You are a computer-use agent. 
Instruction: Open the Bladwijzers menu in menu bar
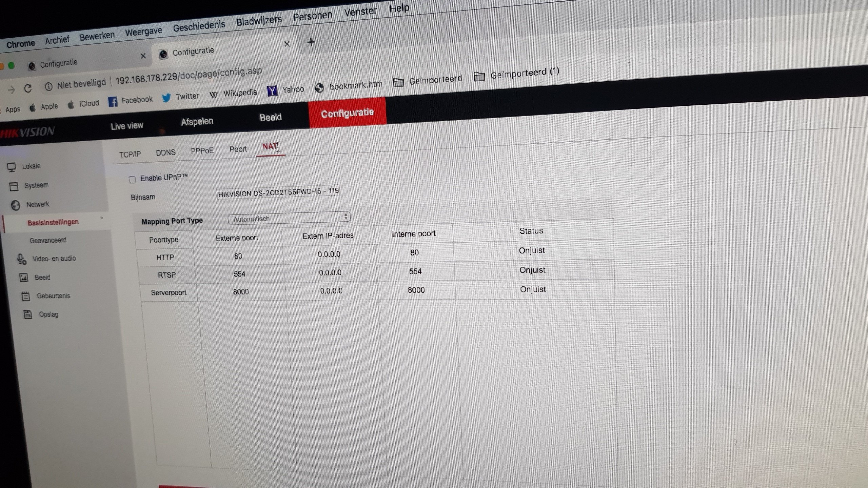(x=259, y=21)
